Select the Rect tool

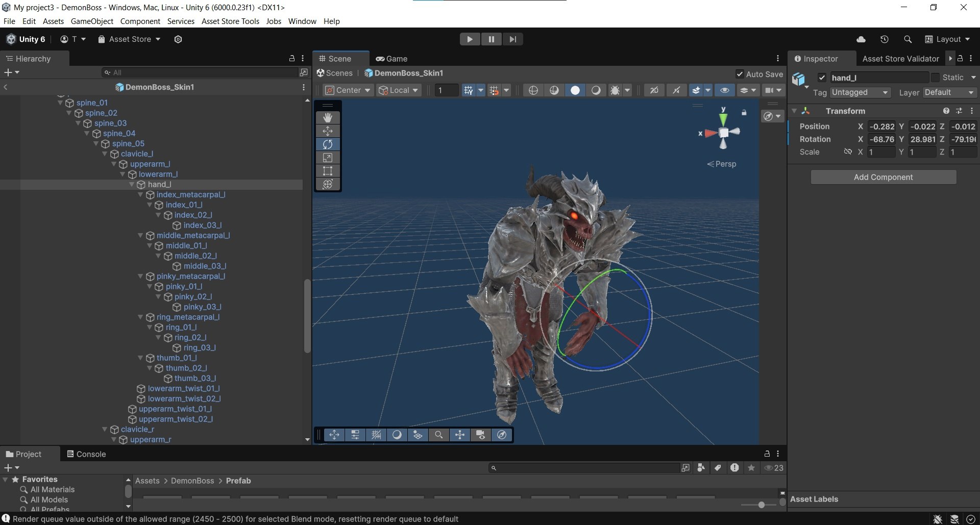(328, 171)
